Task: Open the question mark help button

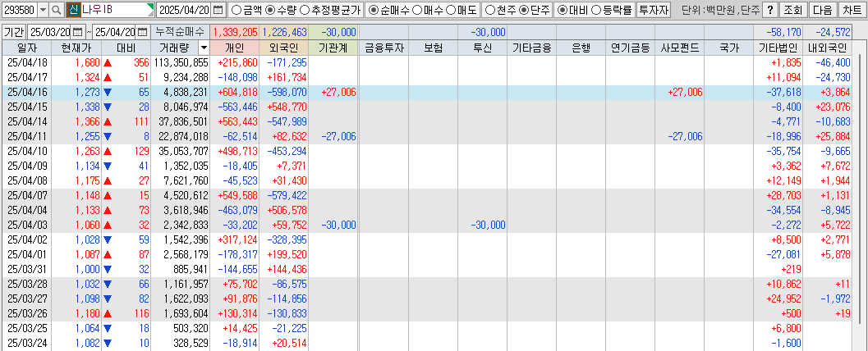Action: (x=770, y=9)
